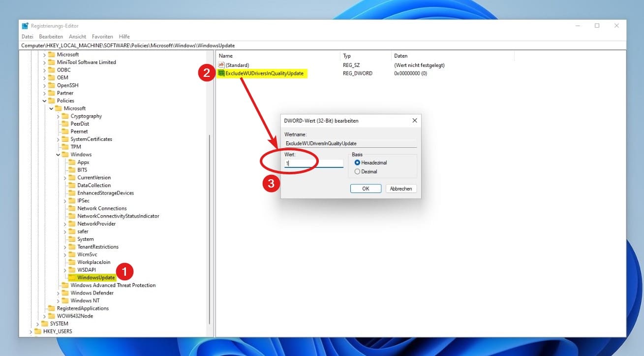Click the (Standard) string value icon
Viewport: 644px width, 356px height.
(221, 65)
